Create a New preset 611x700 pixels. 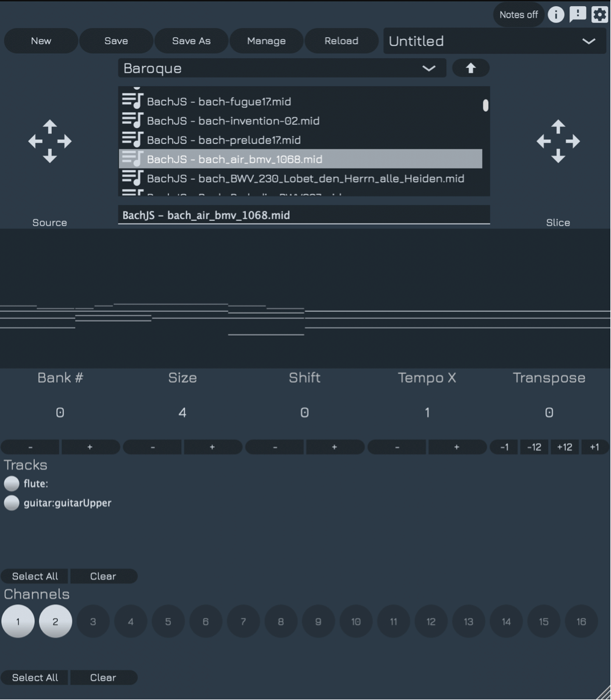(x=41, y=41)
